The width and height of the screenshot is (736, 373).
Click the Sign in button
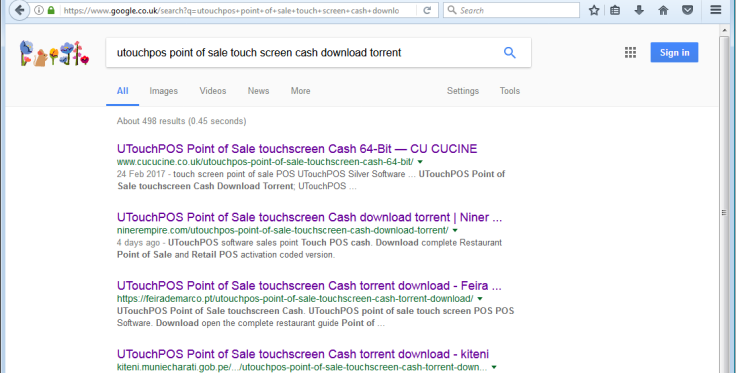674,53
